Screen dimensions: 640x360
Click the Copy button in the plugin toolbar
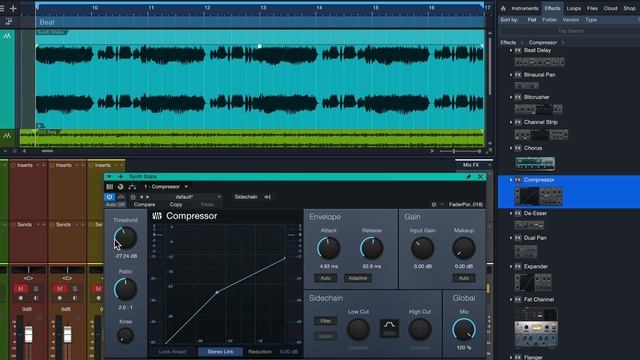176,204
